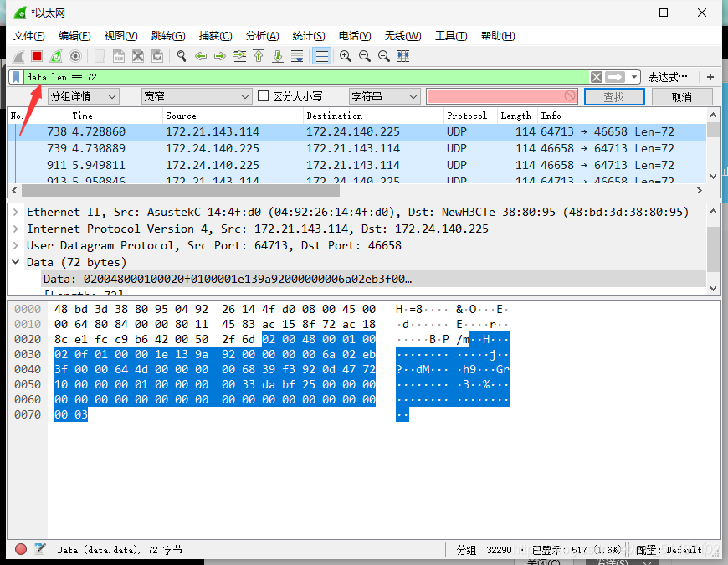
Task: Close the capture file from the toolbar
Action: point(138,56)
